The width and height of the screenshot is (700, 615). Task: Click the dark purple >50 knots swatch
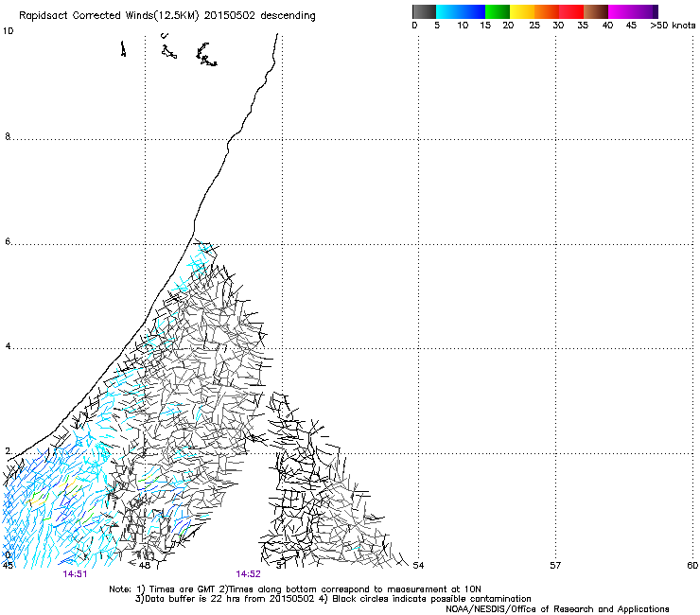click(x=656, y=11)
